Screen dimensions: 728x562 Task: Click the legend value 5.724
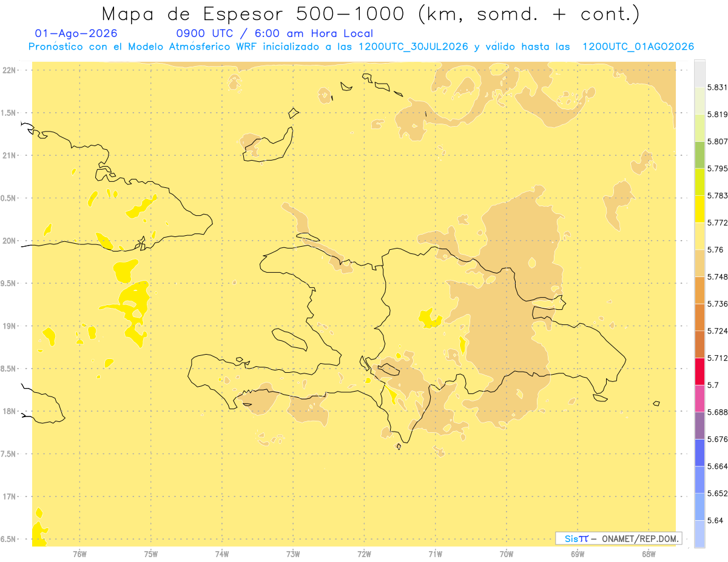(x=717, y=331)
